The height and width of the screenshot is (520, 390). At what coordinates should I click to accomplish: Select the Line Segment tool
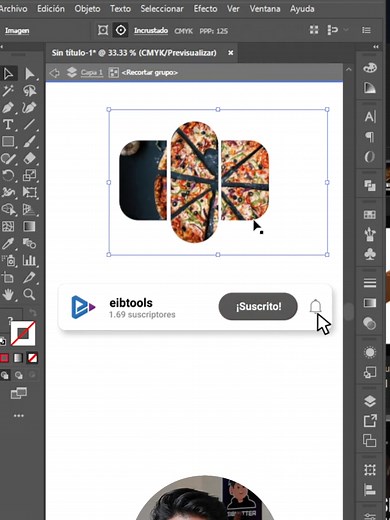29,125
